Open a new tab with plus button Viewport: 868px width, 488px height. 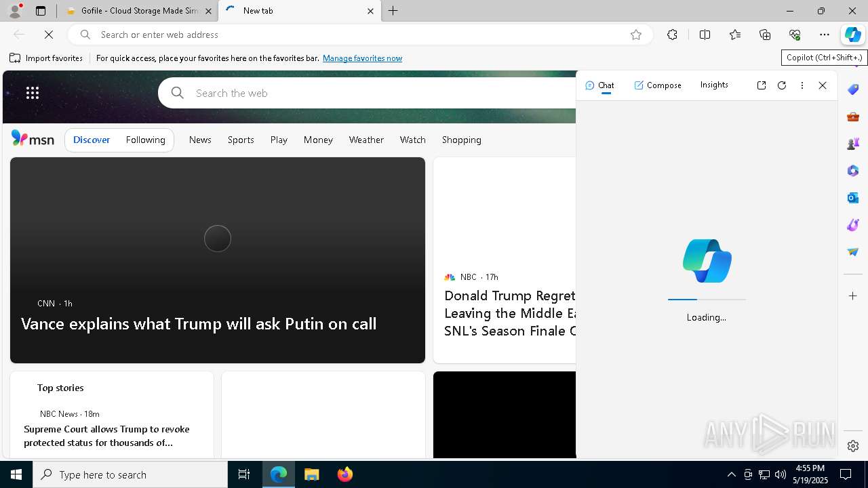coord(393,11)
